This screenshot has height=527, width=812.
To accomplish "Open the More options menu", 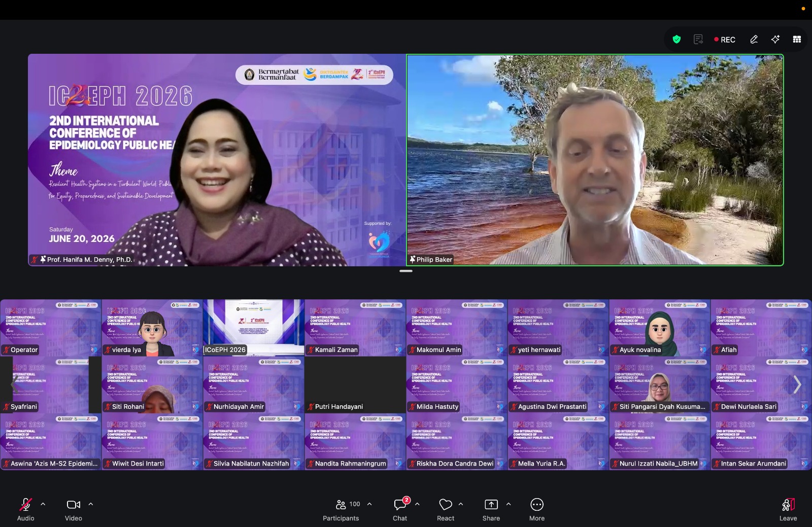I will 537,509.
